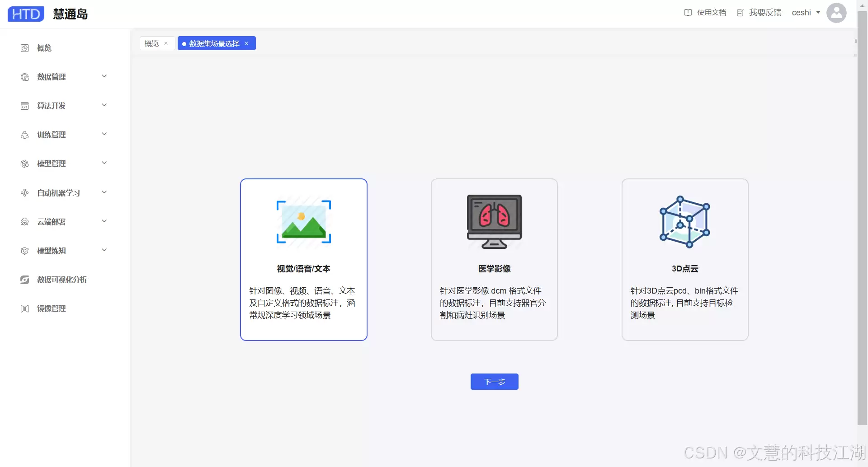
Task: Click the page vertical scrollbar
Action: pos(862,218)
